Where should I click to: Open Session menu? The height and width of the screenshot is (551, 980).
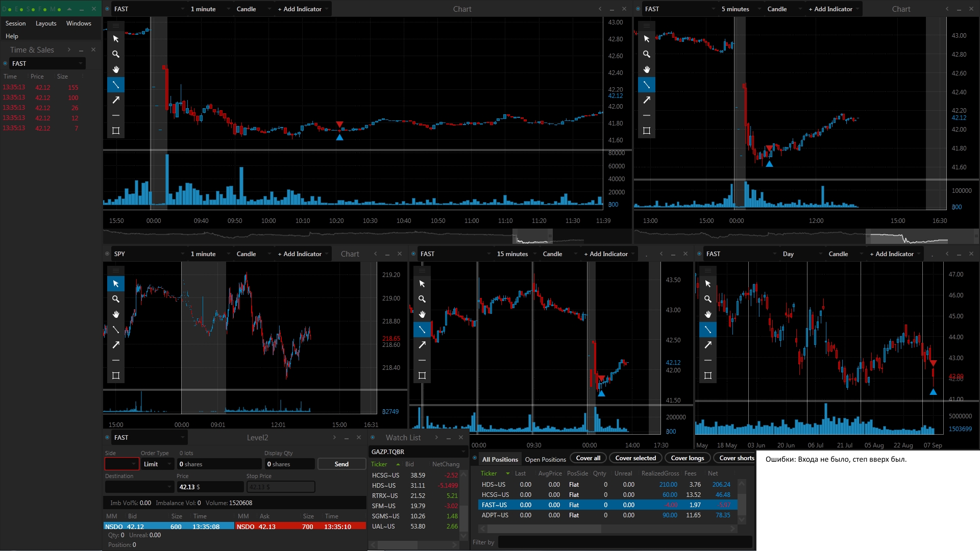15,23
